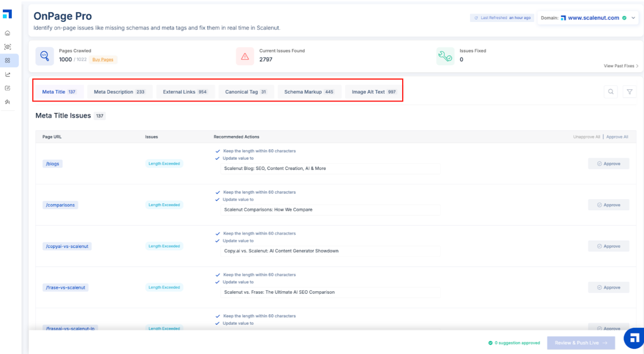Open the search icon above the issues table
This screenshot has width=644, height=354.
(611, 92)
